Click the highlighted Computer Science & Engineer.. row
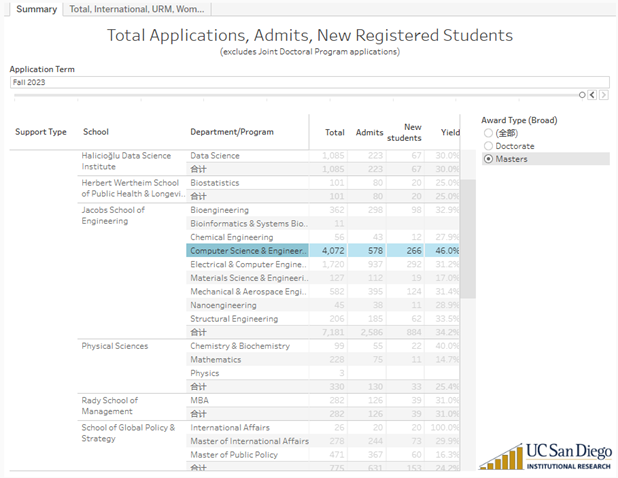The height and width of the screenshot is (478, 618). (x=248, y=251)
